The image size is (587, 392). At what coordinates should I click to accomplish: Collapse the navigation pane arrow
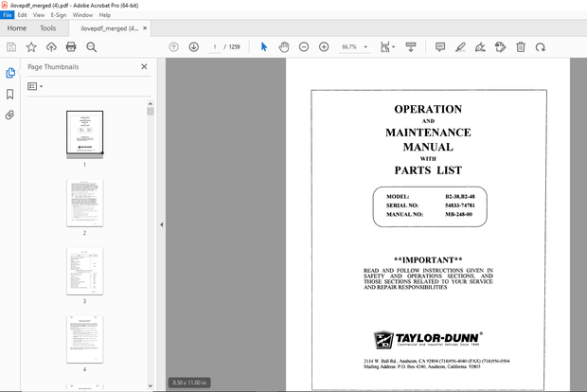click(x=161, y=225)
